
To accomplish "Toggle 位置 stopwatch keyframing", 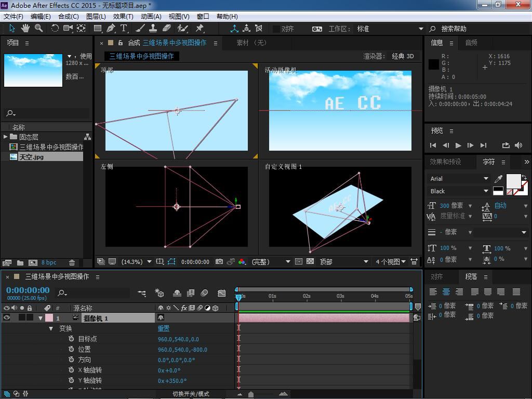I will 71,349.
